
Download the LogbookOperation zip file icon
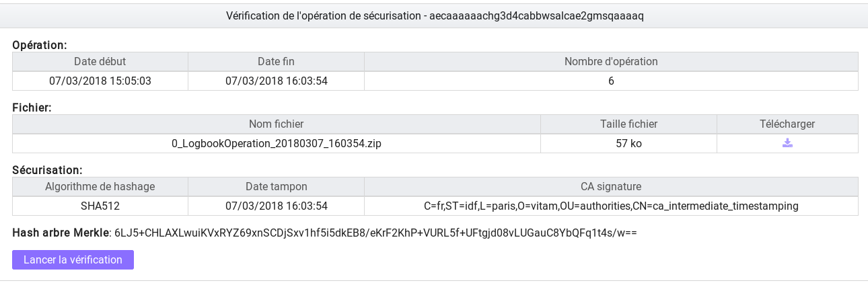coord(787,143)
